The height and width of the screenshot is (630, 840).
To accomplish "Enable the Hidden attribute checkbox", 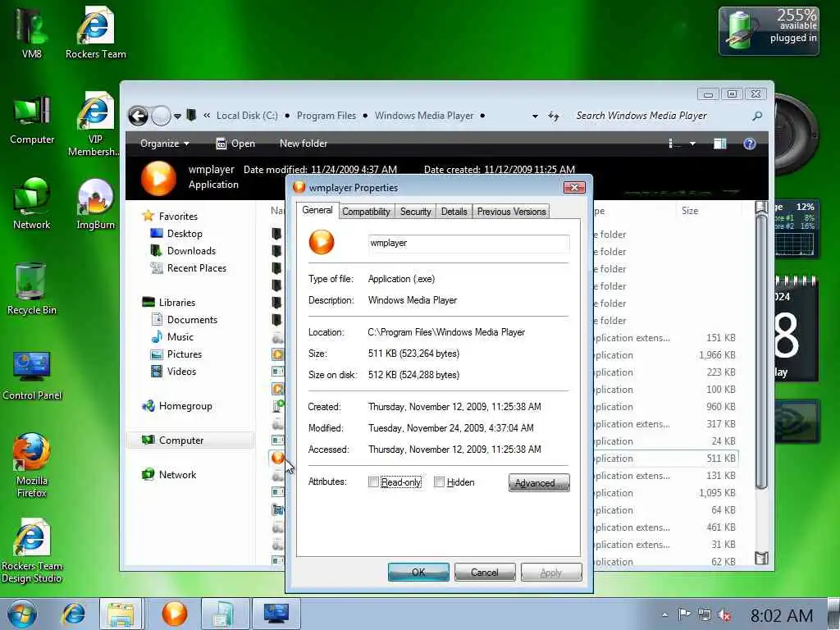I will [439, 482].
